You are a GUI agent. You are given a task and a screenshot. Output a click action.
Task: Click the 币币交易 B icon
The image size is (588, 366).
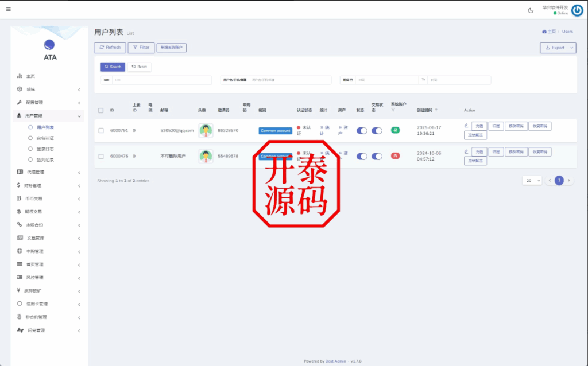click(19, 198)
